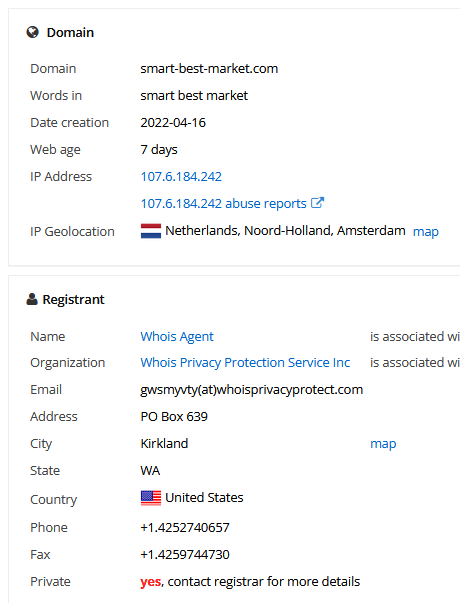The image size is (460, 603).
Task: Click the creation date 2022-04-16
Action: click(173, 123)
